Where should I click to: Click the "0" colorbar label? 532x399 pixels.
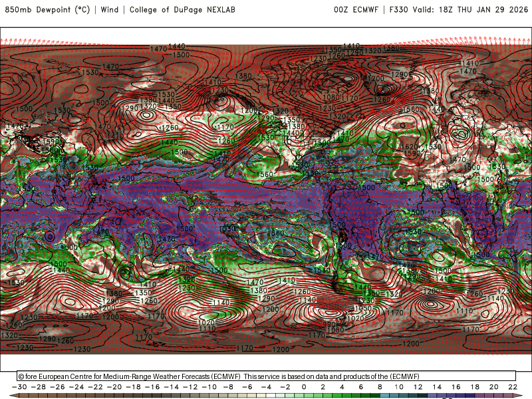click(304, 387)
